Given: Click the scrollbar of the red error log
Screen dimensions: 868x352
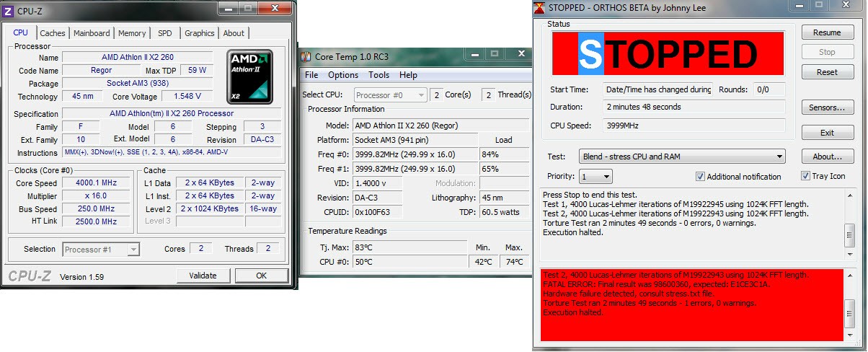Looking at the screenshot, I should pyautogui.click(x=849, y=304).
